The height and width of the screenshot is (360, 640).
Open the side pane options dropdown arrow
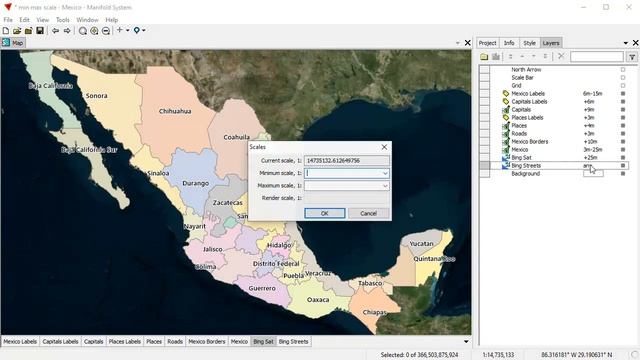(625, 43)
